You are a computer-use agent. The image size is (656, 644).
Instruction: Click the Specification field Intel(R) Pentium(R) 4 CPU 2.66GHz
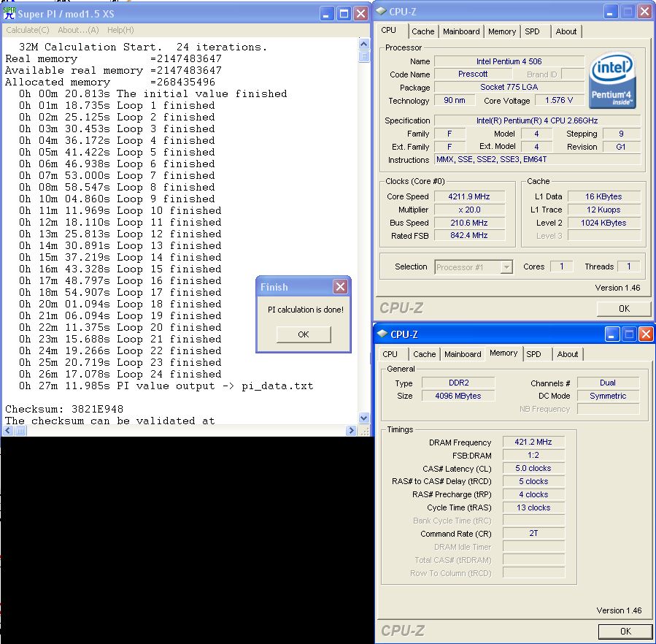(x=537, y=120)
